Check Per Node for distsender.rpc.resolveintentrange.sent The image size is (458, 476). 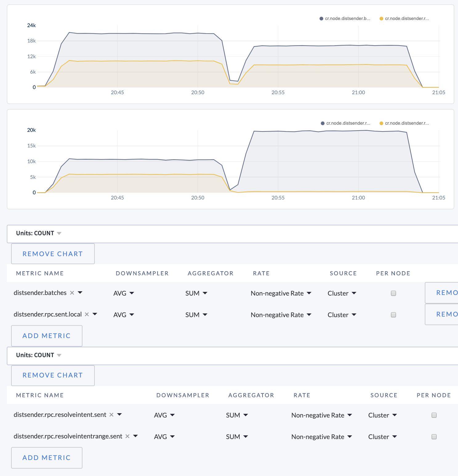(434, 437)
